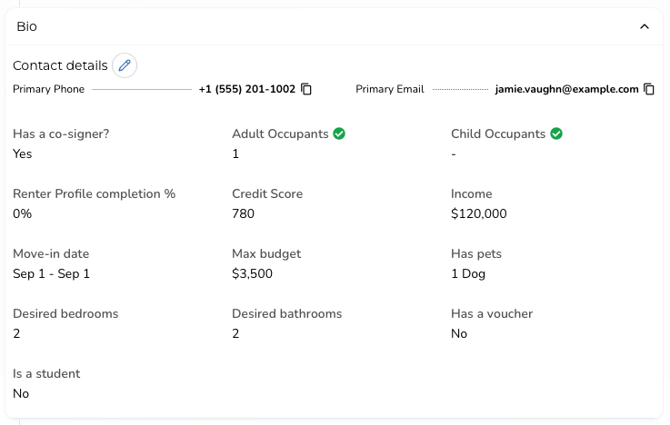Image resolution: width=670 pixels, height=425 pixels.
Task: Click the Has a voucher No value
Action: click(459, 334)
